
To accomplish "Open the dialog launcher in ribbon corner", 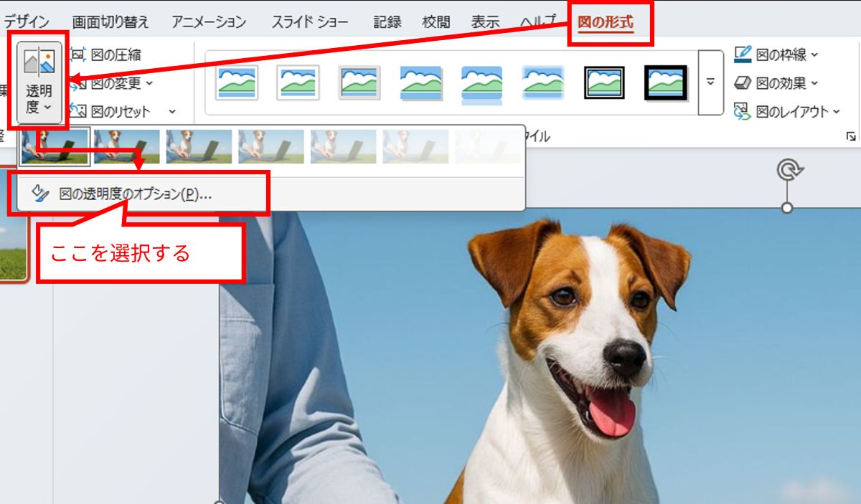I will pyautogui.click(x=851, y=136).
